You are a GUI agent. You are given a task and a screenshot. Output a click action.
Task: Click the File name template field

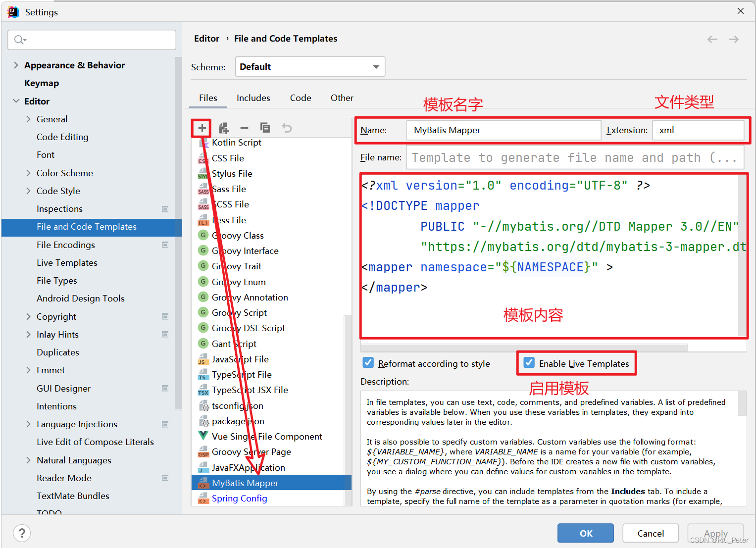[575, 157]
